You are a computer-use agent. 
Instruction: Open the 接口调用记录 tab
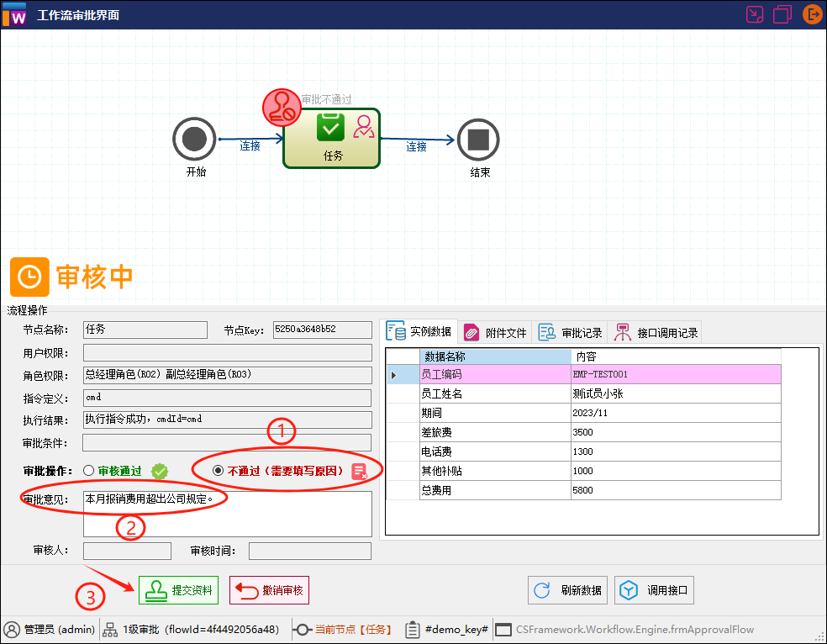[656, 332]
